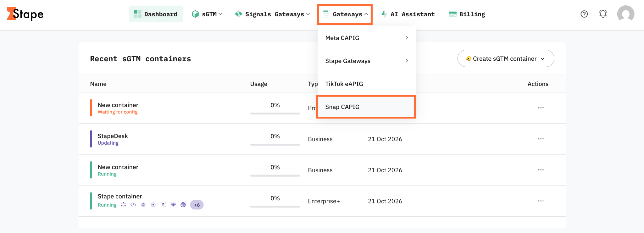Click the Stape logo
644x233 pixels.
(25, 14)
